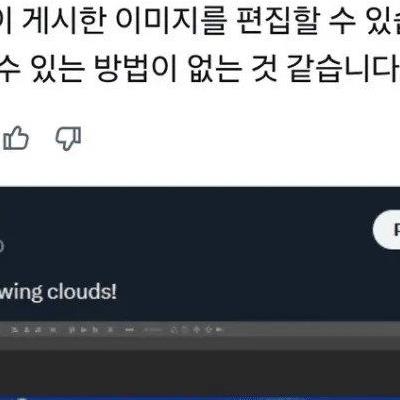Click the first distribute icon in the middle toolbar group

[71, 330]
